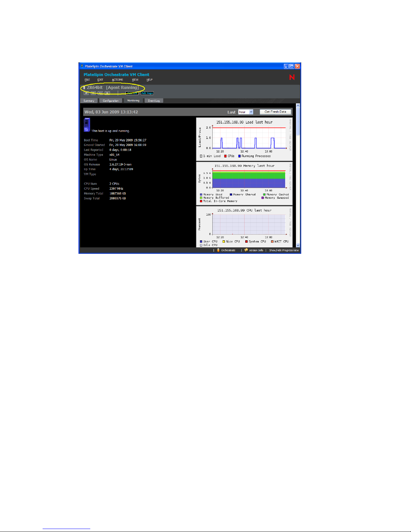Click the Version Info icon
This screenshot has width=411, height=532.
point(246,250)
